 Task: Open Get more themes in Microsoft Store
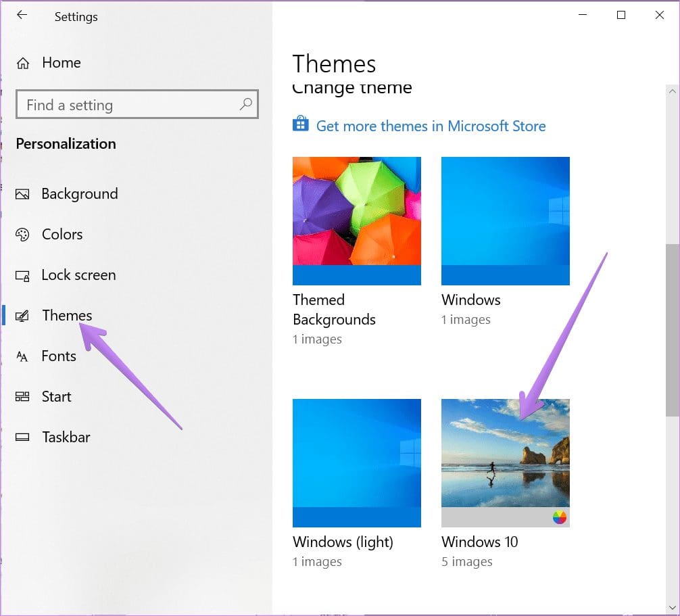(x=431, y=126)
